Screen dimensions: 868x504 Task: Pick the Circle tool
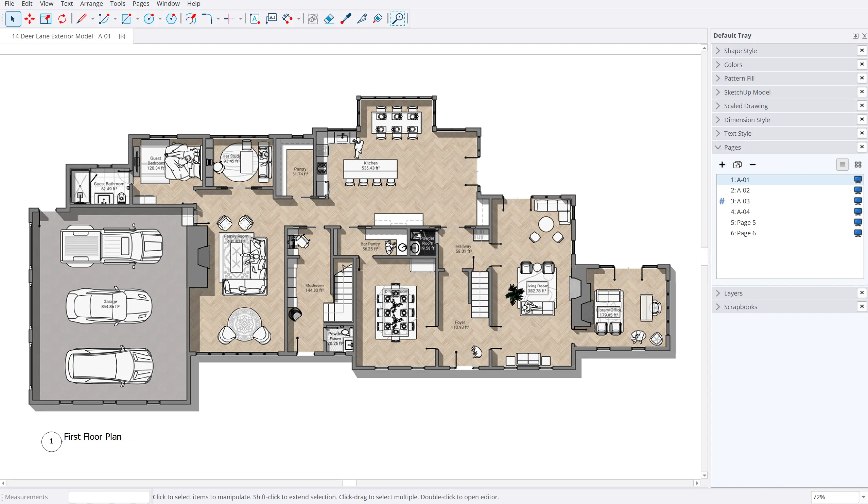click(x=149, y=19)
